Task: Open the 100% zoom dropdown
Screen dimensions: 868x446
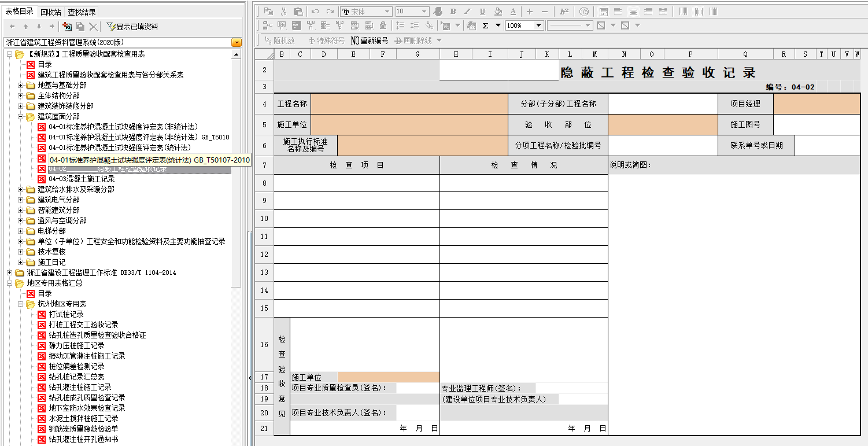Action: point(538,25)
